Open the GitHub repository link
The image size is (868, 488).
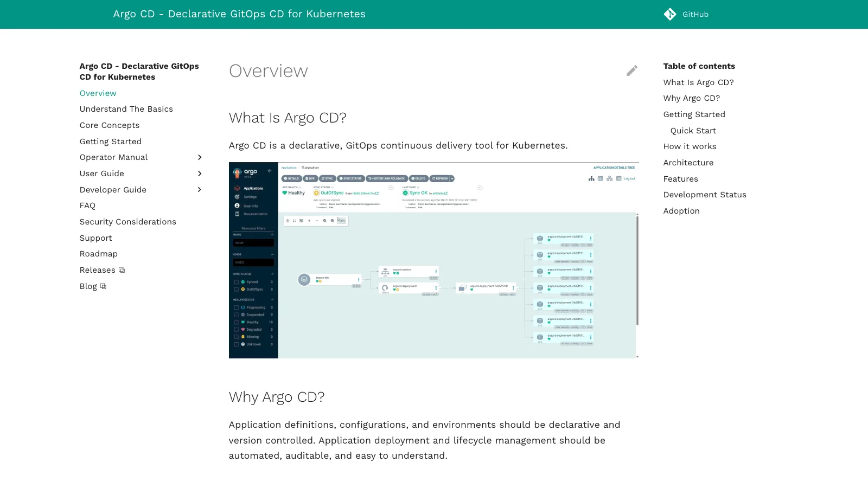686,14
